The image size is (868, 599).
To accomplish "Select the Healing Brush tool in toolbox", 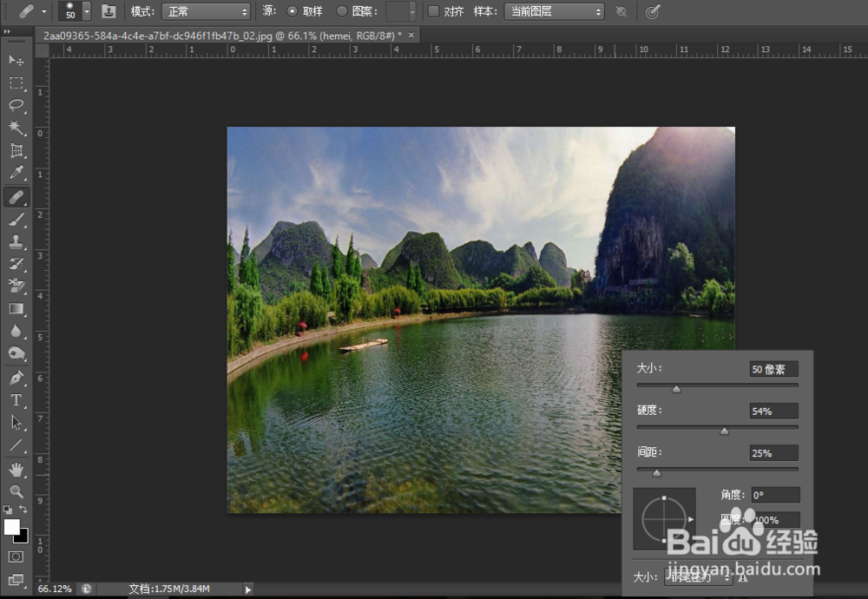I will (x=16, y=196).
